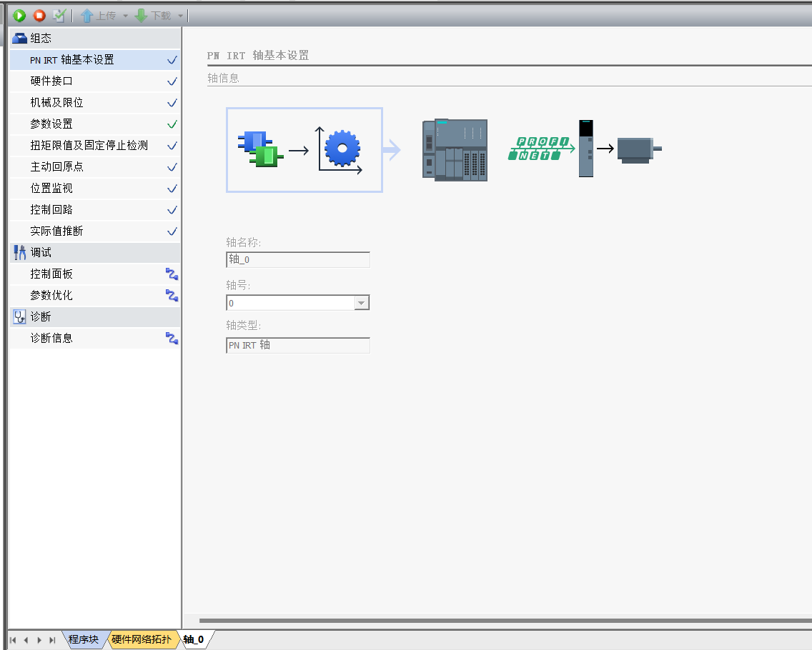Open 硬件接口 settings
Screen dimensions: 812x650
pos(95,81)
